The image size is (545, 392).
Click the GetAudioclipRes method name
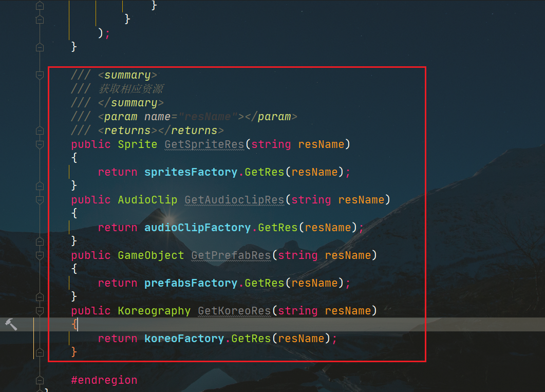pyautogui.click(x=234, y=200)
